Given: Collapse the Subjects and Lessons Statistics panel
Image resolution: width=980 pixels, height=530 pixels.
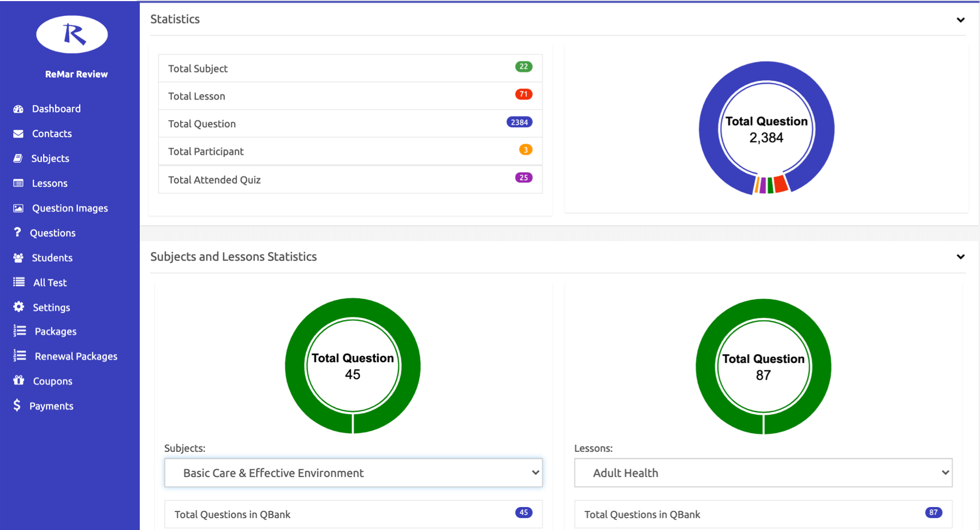Looking at the screenshot, I should point(960,256).
